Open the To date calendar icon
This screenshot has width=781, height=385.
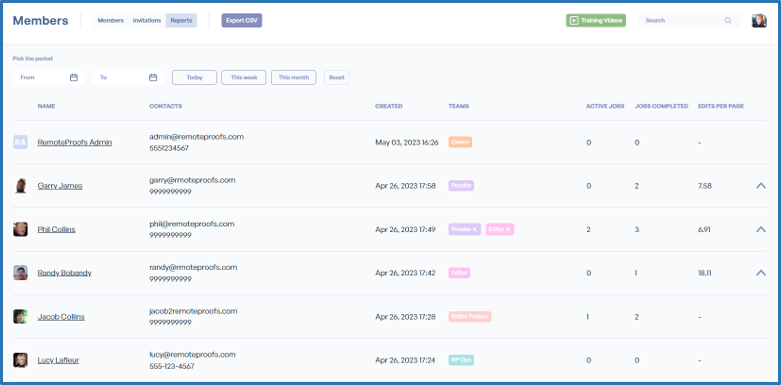point(153,78)
